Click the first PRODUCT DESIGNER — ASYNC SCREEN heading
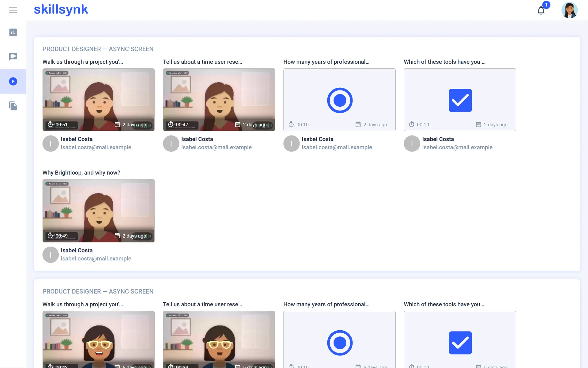The width and height of the screenshot is (588, 368). click(98, 49)
